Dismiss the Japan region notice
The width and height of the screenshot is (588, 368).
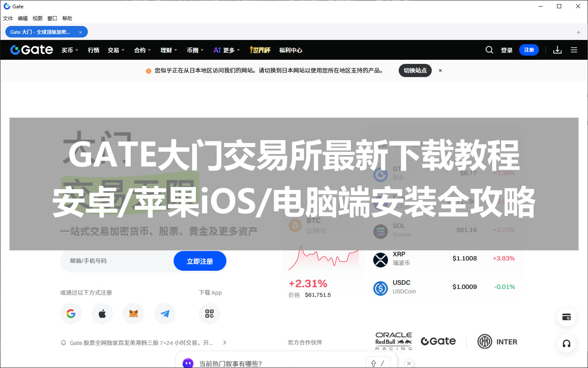(440, 70)
